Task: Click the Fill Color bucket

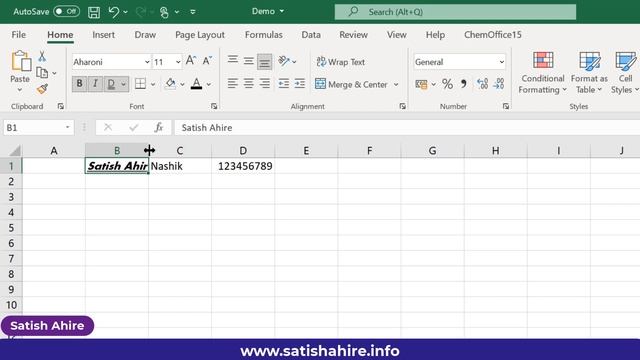Action: click(x=170, y=84)
